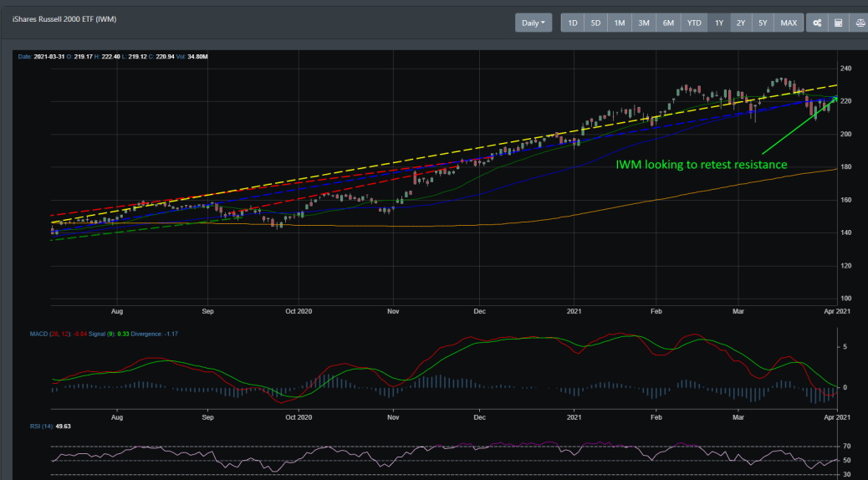
Task: Select the active 1Y range button
Action: point(719,23)
